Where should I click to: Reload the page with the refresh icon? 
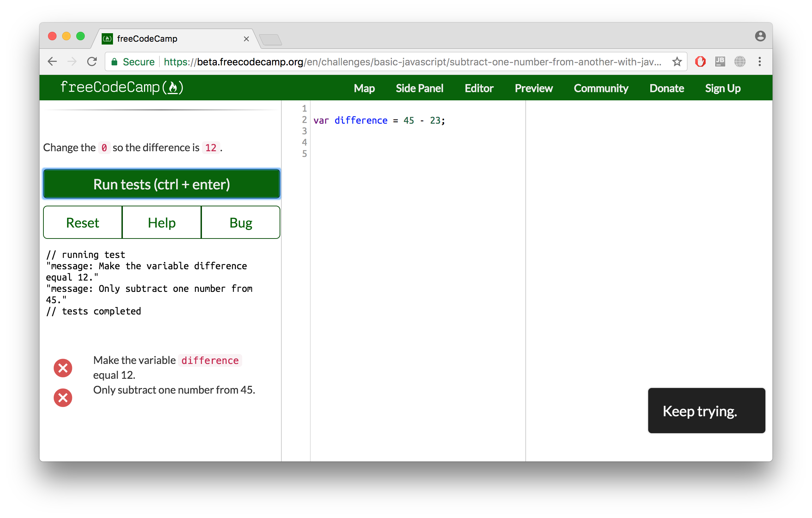(x=91, y=61)
